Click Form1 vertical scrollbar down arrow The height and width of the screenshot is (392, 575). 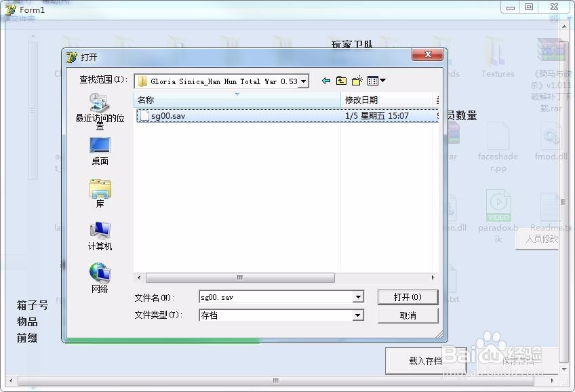pos(564,369)
